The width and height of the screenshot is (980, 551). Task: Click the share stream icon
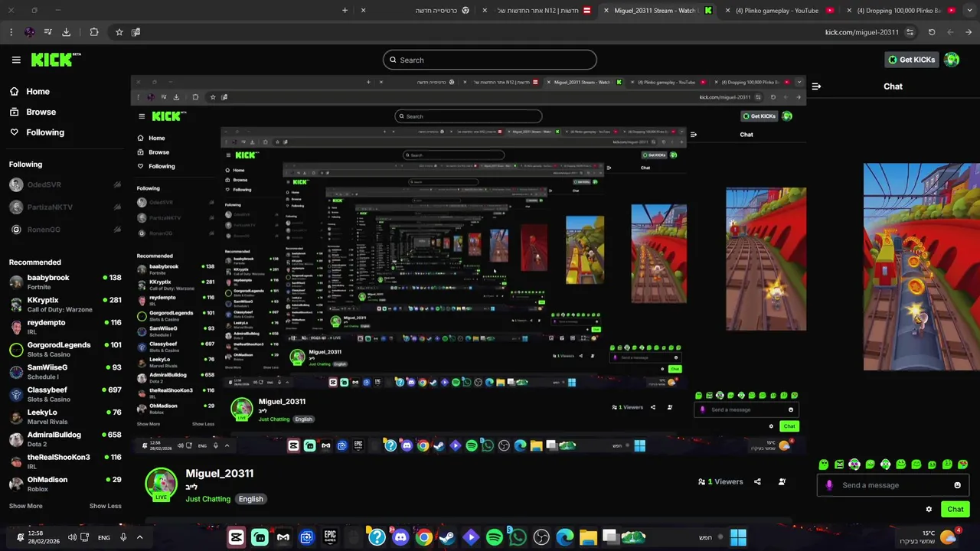757,481
